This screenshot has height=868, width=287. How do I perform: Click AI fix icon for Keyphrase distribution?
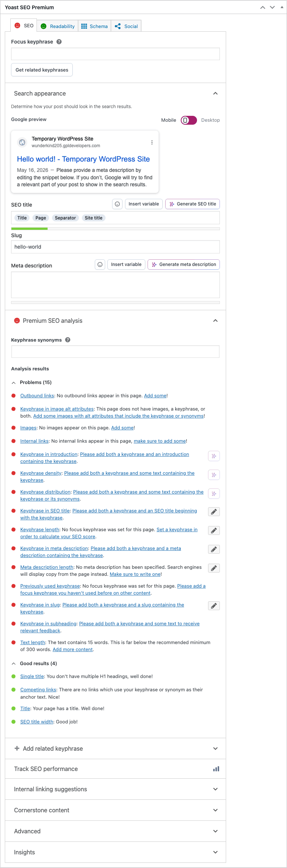[x=214, y=494]
